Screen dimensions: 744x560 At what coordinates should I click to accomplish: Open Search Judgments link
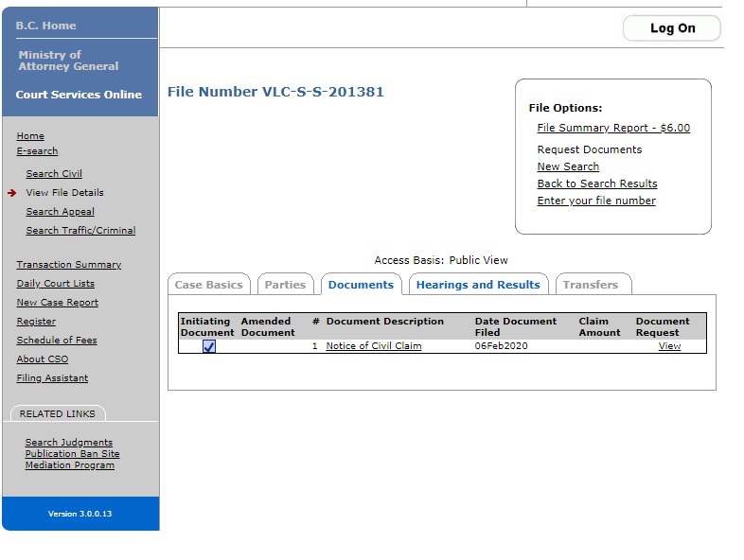tap(69, 443)
